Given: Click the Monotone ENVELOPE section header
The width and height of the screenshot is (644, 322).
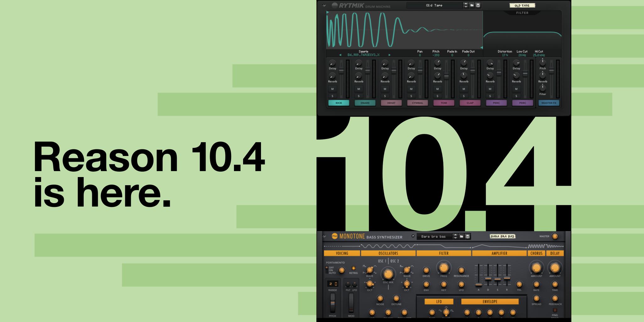Looking at the screenshot, I should [x=490, y=302].
